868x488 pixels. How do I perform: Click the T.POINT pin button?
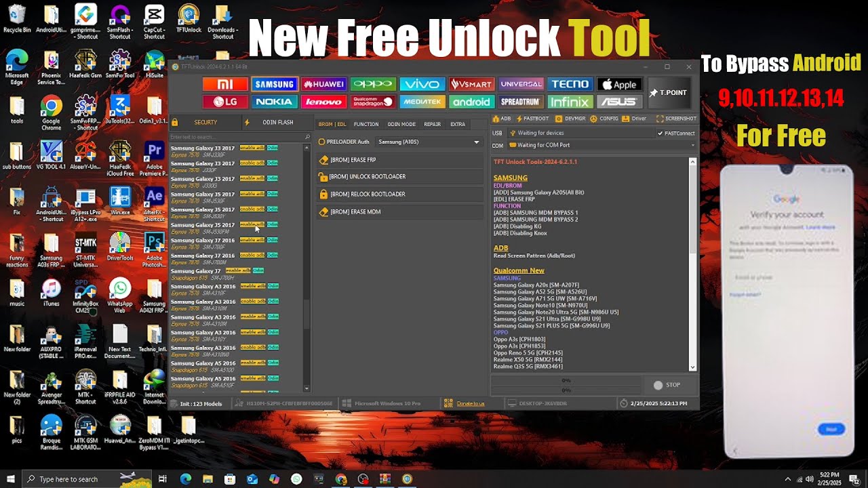(x=669, y=93)
